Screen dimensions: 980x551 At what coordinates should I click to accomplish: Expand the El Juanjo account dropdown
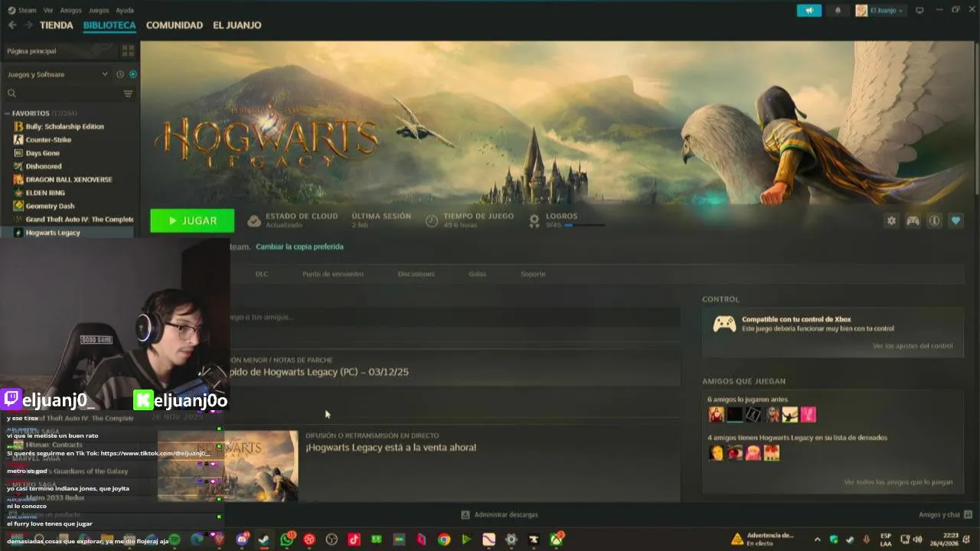[x=880, y=11]
